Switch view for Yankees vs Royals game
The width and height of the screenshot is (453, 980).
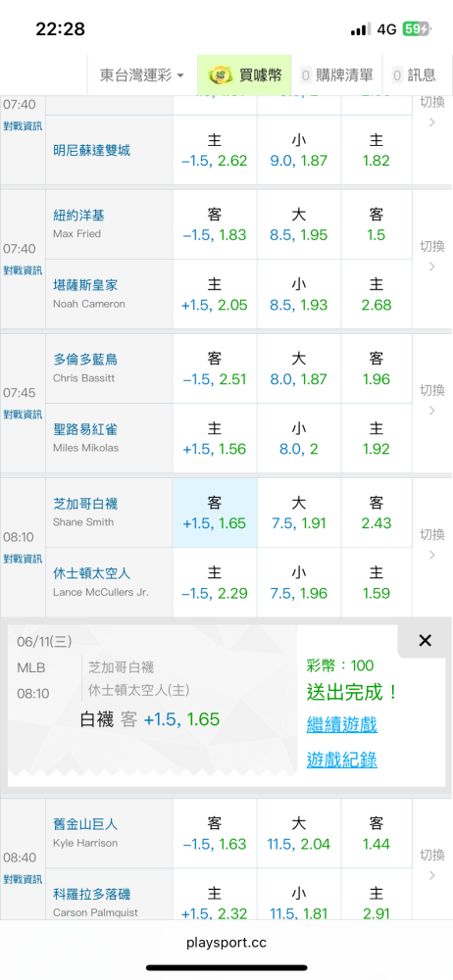(431, 256)
